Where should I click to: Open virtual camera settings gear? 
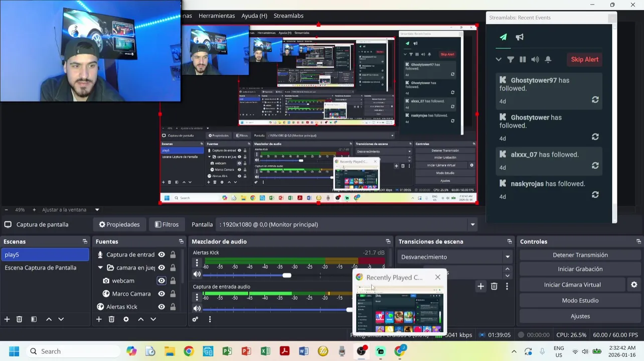click(634, 284)
